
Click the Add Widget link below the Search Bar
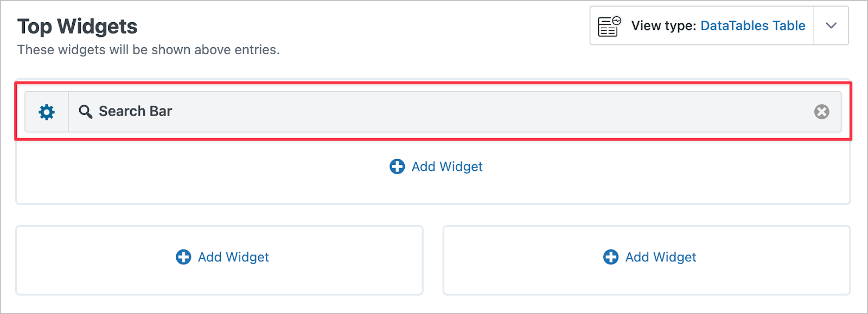(x=447, y=166)
